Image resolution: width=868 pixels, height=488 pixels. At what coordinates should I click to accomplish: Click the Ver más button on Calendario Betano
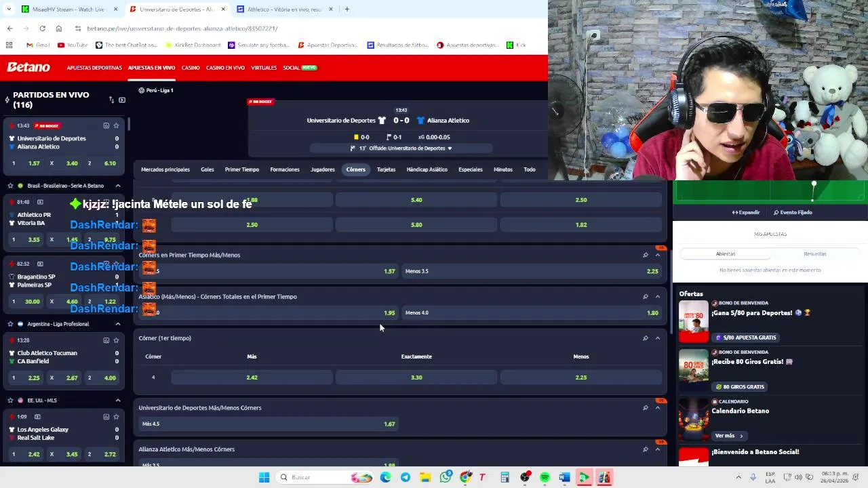click(729, 436)
